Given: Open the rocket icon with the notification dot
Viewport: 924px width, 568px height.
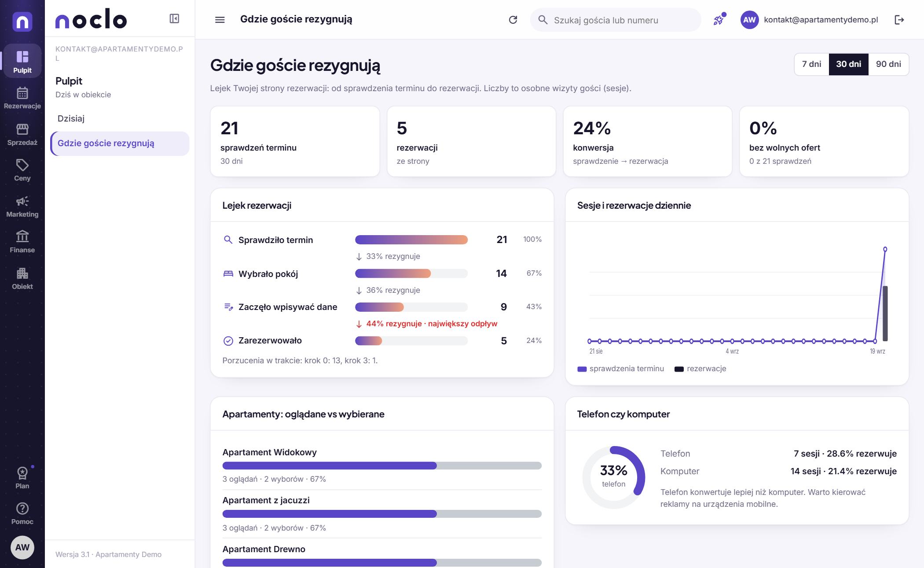Looking at the screenshot, I should coord(719,20).
